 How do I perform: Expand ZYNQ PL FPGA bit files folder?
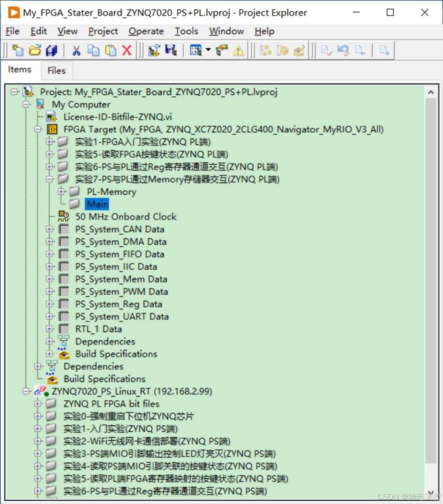pyautogui.click(x=38, y=404)
